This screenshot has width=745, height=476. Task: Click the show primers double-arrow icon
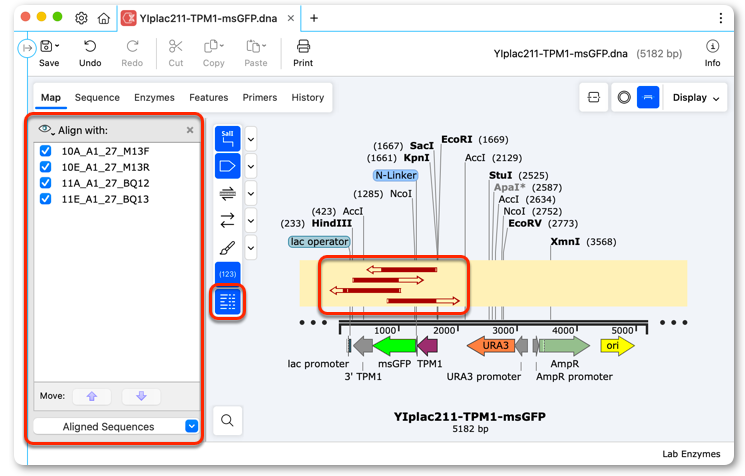pos(228,193)
